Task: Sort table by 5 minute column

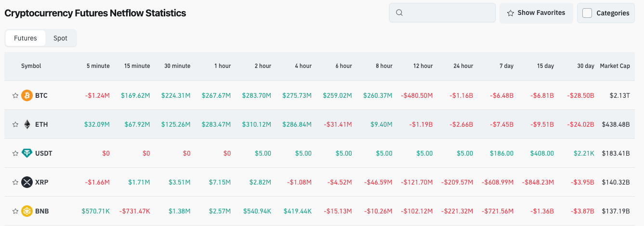Action: coord(98,66)
